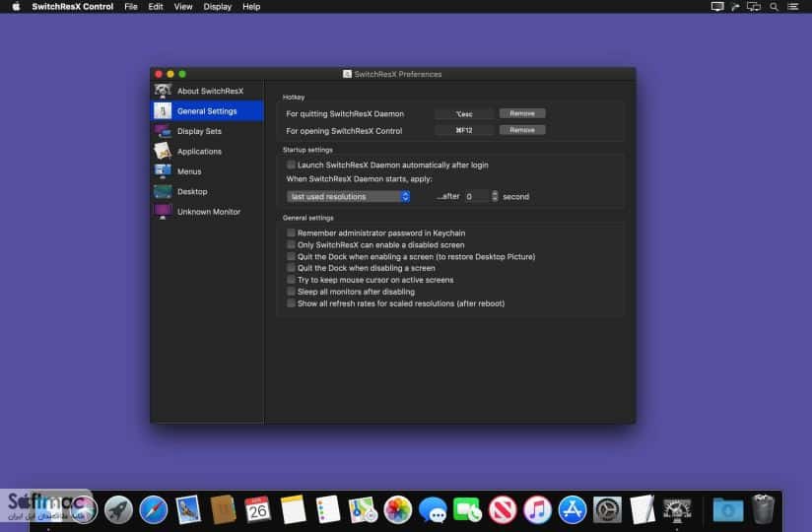Open the File menu

click(131, 7)
